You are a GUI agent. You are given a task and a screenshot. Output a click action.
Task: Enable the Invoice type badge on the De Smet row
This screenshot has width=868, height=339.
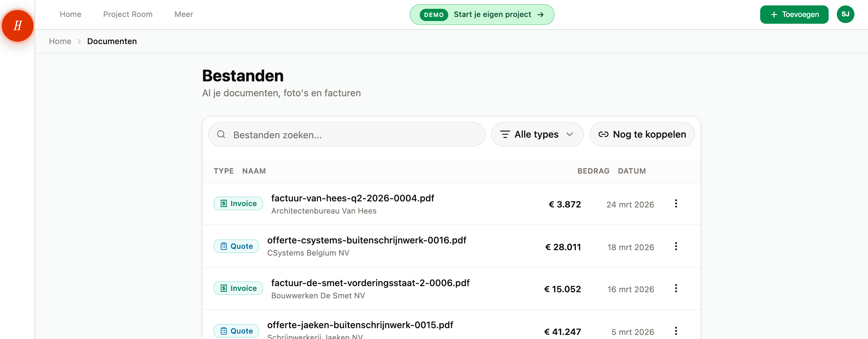(x=238, y=288)
